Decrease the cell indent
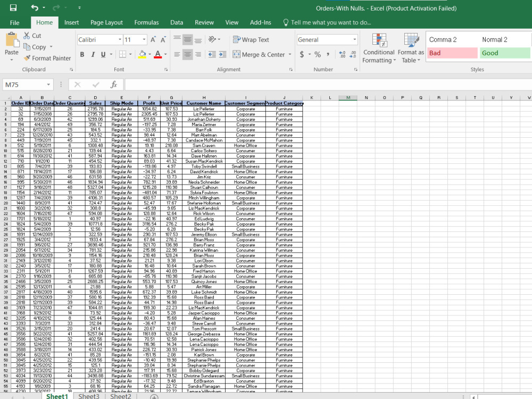532x399 pixels. click(x=212, y=54)
